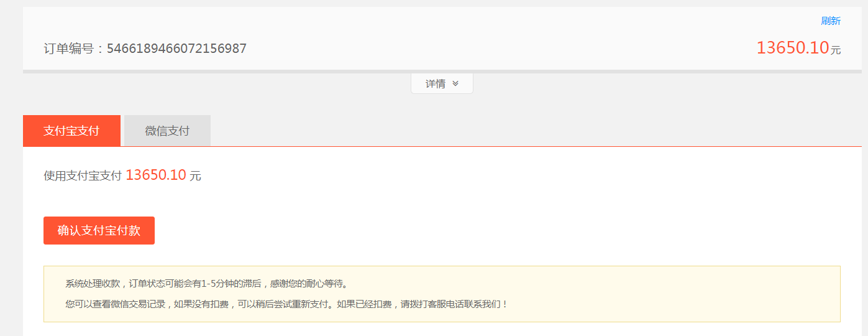Viewport: 868px width, 336px height.
Task: Switch to the 微信支付 tab
Action: click(167, 131)
